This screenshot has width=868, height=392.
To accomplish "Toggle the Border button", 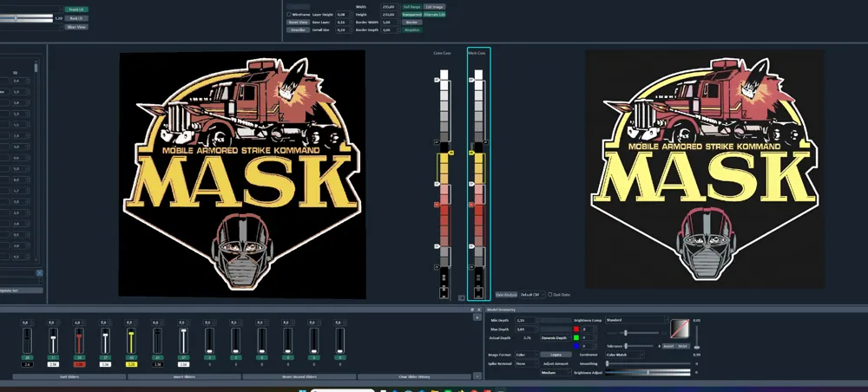I will 411,23.
